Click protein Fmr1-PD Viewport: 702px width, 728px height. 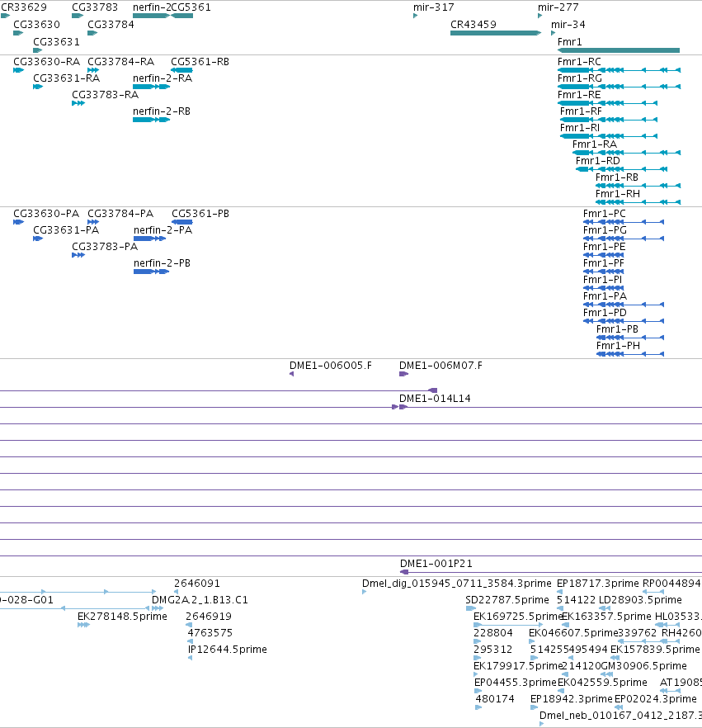click(624, 321)
